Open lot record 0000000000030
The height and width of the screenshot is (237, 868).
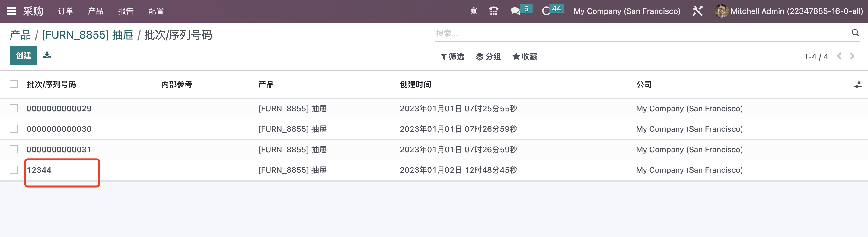pos(59,129)
